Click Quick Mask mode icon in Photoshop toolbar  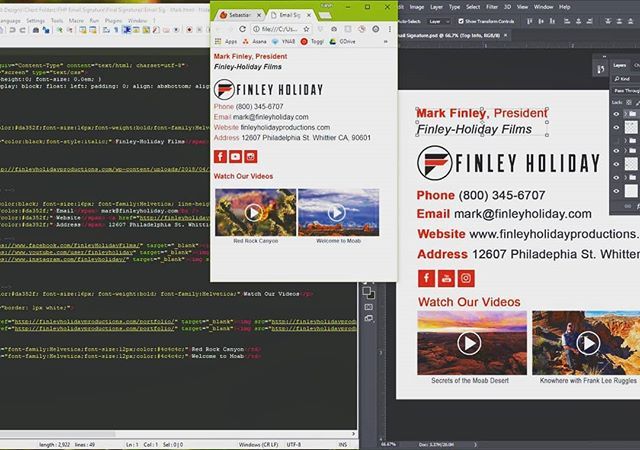click(x=369, y=307)
